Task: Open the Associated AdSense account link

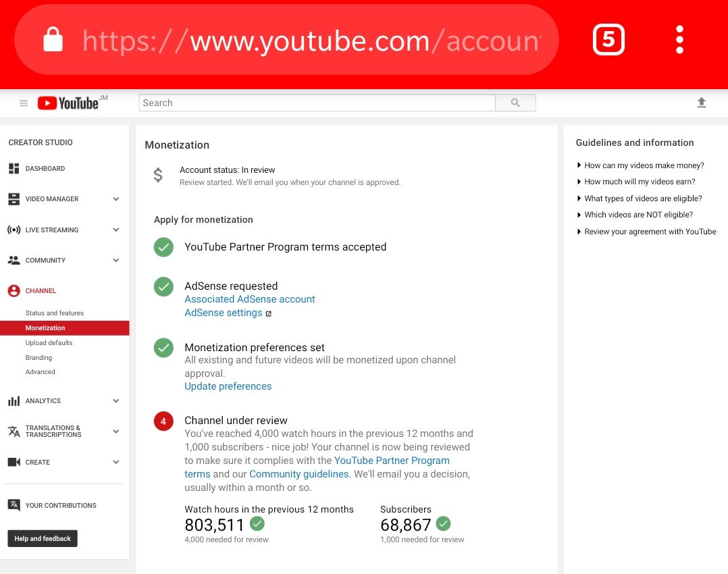Action: [x=250, y=299]
